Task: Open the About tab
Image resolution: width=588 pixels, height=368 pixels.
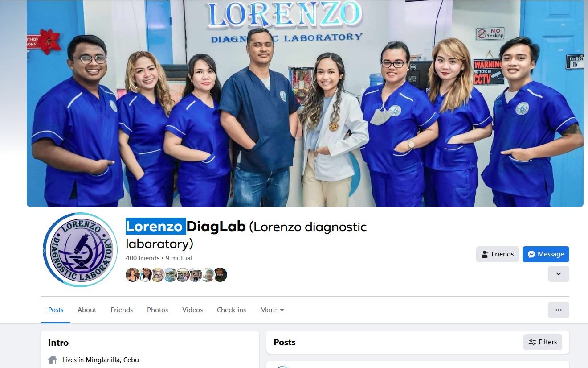Action: (87, 310)
